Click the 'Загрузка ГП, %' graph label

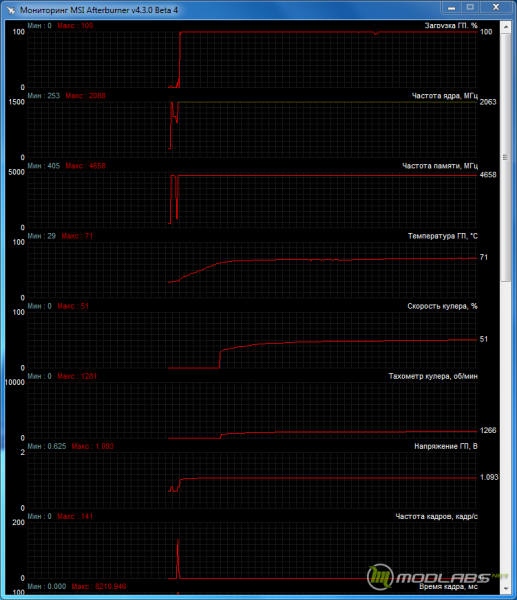[x=451, y=26]
